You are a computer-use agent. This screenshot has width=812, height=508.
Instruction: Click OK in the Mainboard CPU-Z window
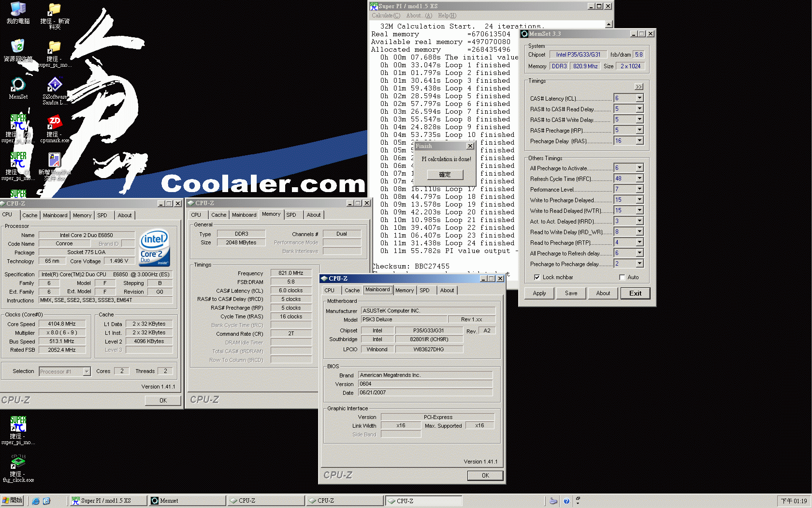pyautogui.click(x=485, y=476)
